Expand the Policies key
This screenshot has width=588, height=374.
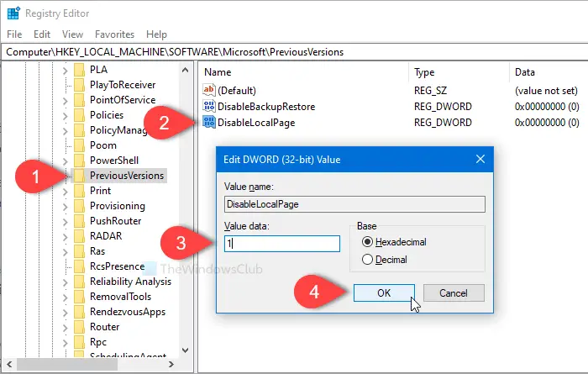[x=66, y=115]
